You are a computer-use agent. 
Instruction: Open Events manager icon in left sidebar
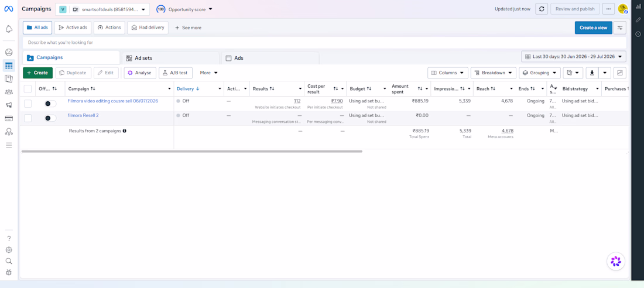[x=9, y=132]
